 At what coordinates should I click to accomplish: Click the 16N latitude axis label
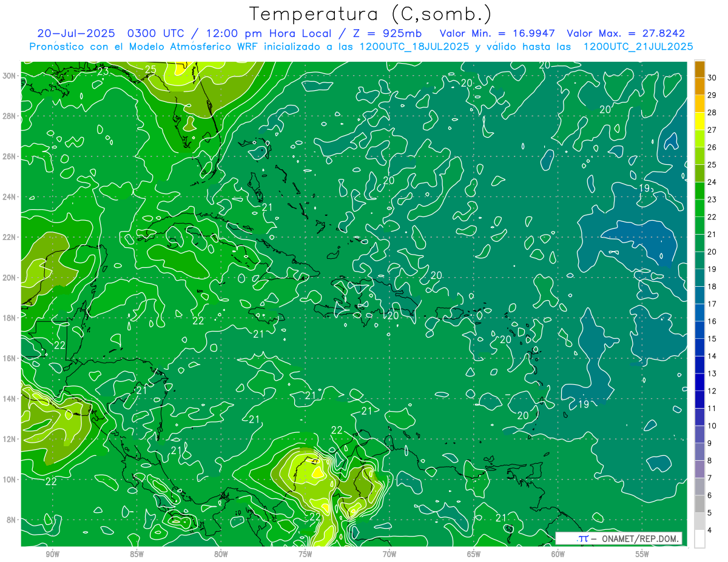click(x=10, y=358)
